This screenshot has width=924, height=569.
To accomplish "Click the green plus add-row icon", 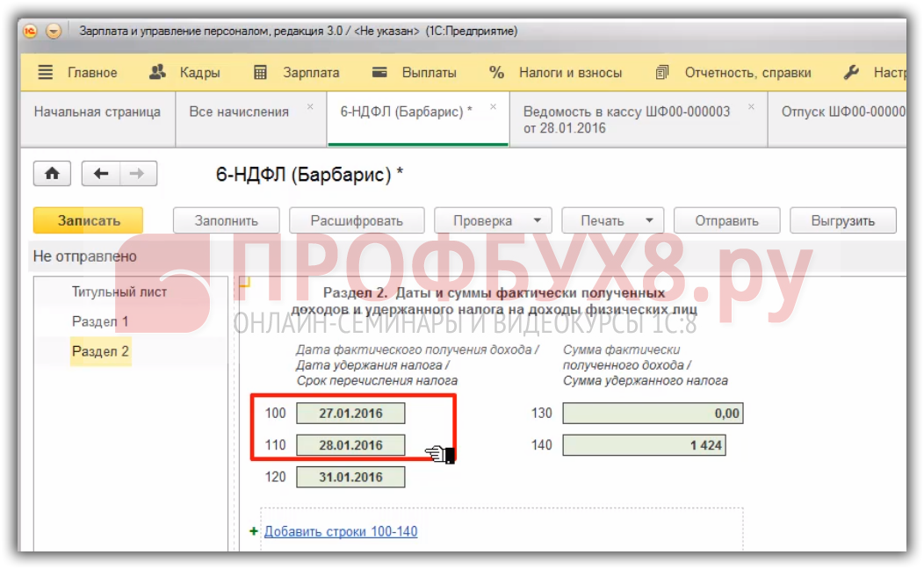I will (x=254, y=531).
